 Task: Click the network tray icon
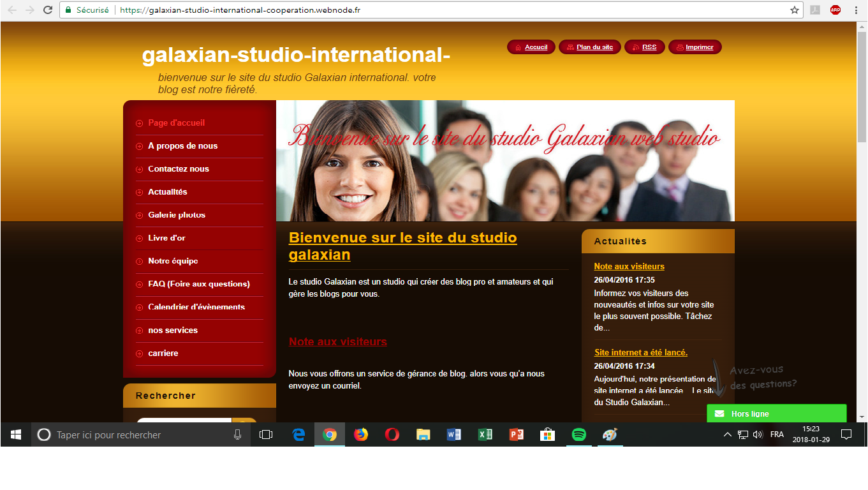743,434
